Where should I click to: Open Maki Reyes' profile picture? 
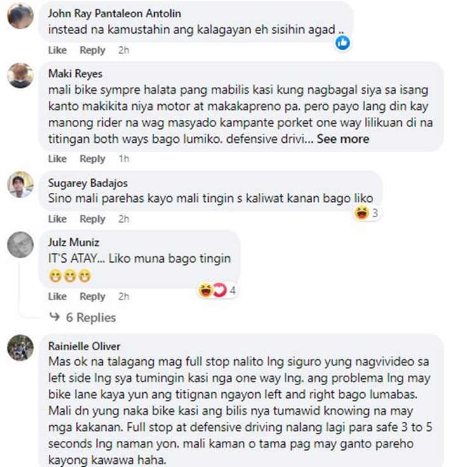point(20,76)
